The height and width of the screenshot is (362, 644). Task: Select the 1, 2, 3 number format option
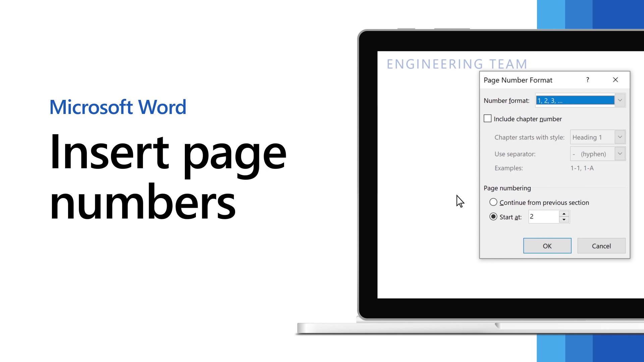(575, 100)
